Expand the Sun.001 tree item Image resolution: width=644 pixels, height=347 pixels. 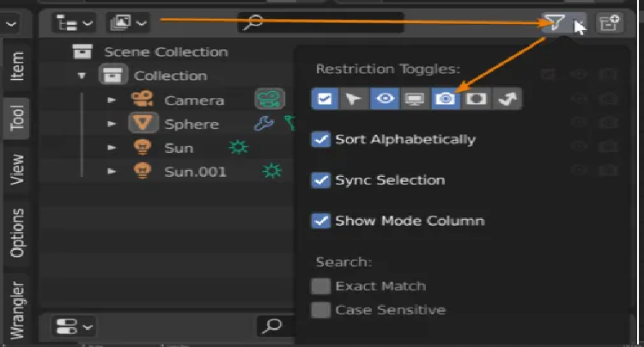pos(112,172)
